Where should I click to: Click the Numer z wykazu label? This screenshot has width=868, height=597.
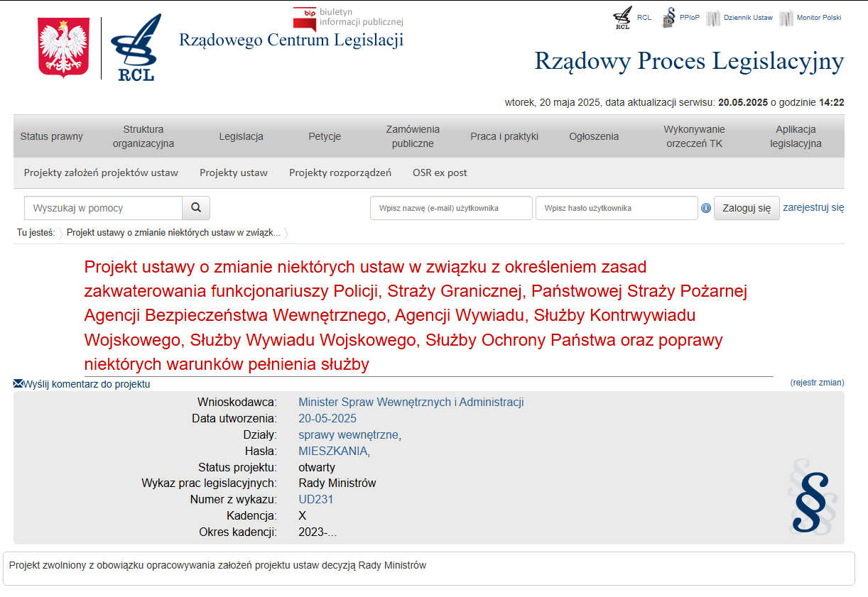tap(234, 499)
